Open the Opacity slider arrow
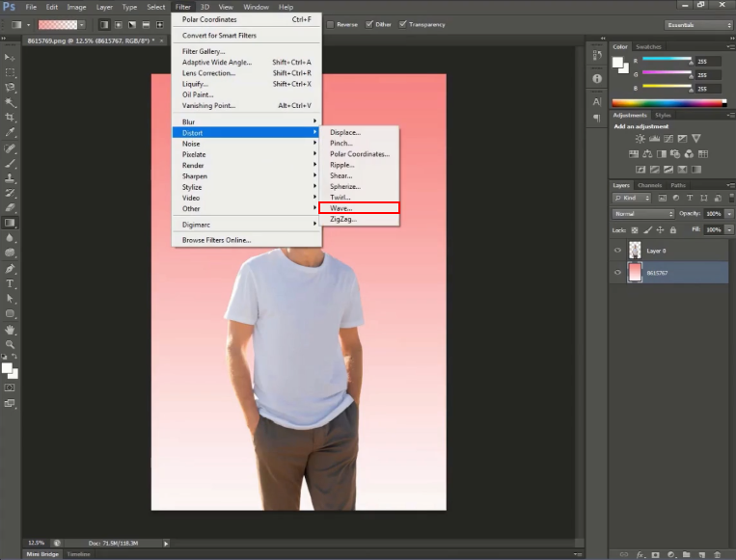Screen dimensions: 736x560 (729, 213)
